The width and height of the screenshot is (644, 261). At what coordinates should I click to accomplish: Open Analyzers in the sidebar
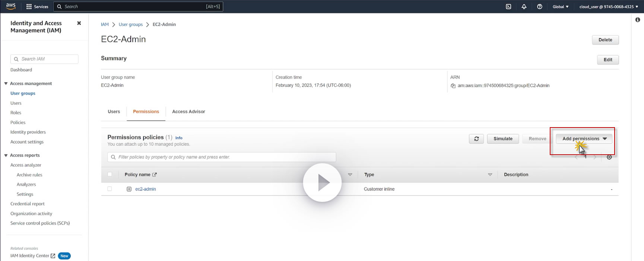pyautogui.click(x=26, y=184)
